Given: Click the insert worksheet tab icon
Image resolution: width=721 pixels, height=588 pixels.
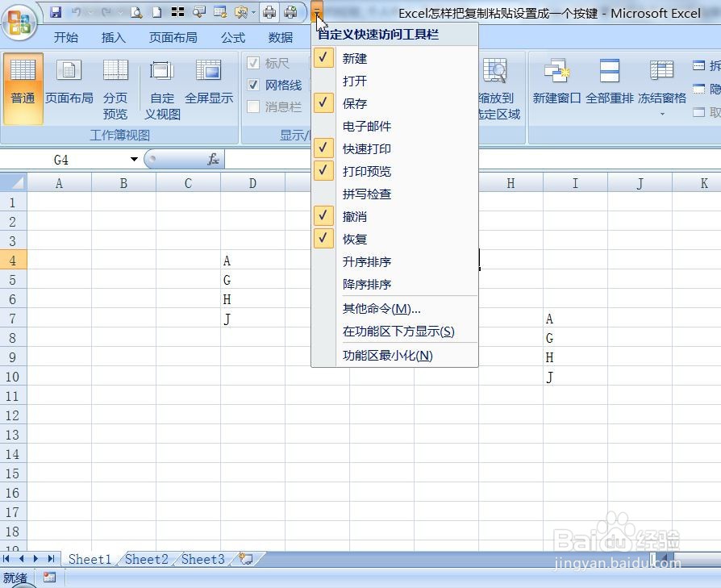Looking at the screenshot, I should point(246,559).
